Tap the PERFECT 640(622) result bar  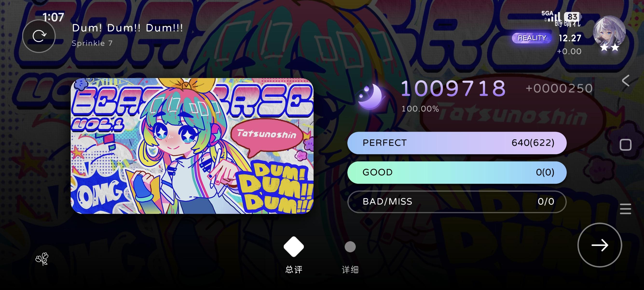tap(457, 143)
